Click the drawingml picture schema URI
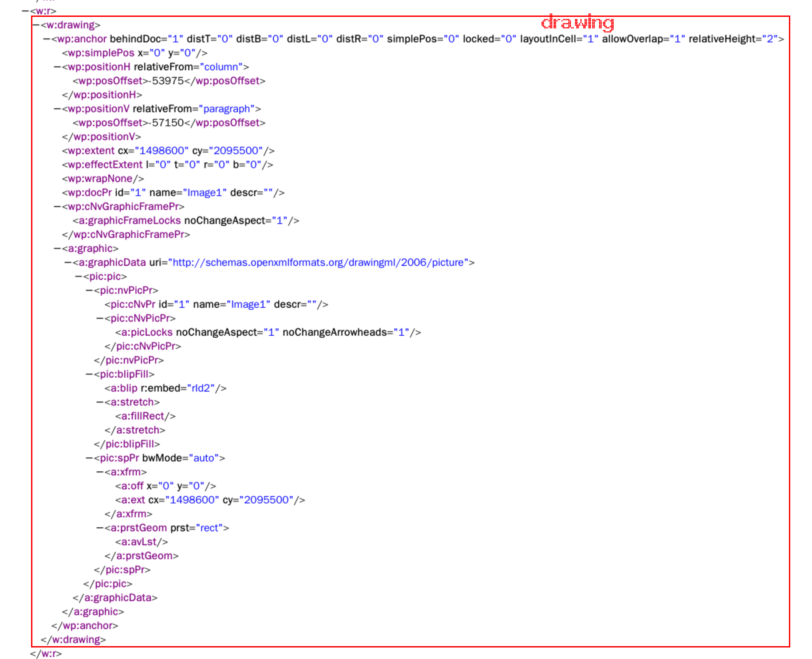 point(318,263)
